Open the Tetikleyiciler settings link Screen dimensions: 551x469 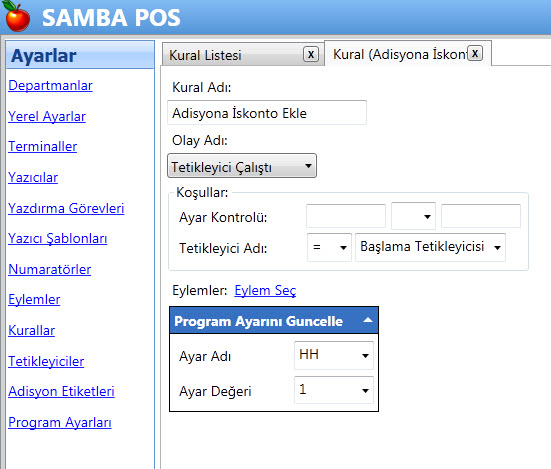point(46,361)
